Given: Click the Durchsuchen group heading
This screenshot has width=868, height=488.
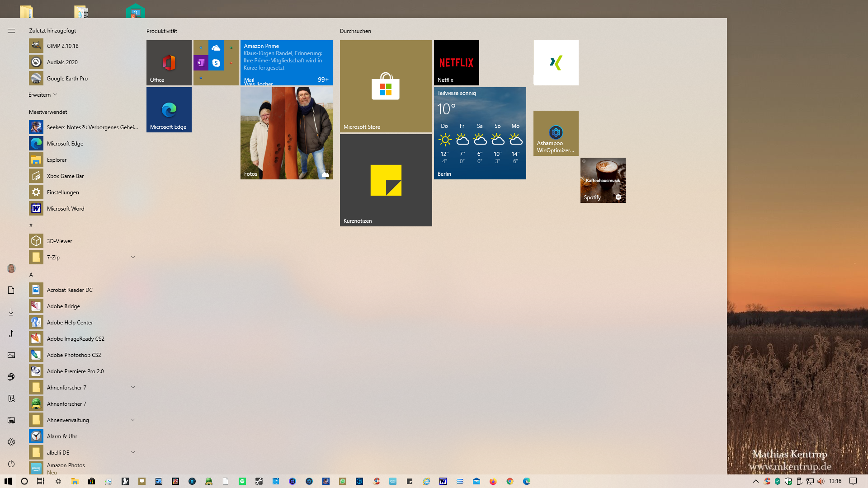Looking at the screenshot, I should click(355, 31).
